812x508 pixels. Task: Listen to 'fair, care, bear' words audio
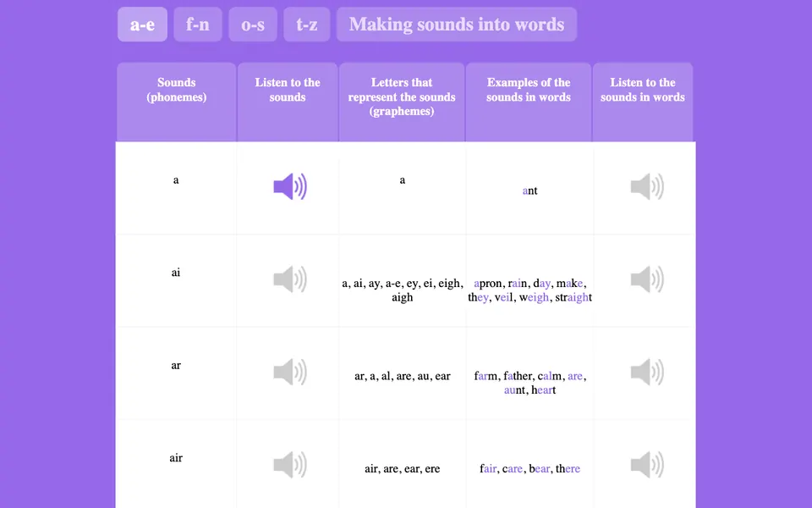[647, 465]
